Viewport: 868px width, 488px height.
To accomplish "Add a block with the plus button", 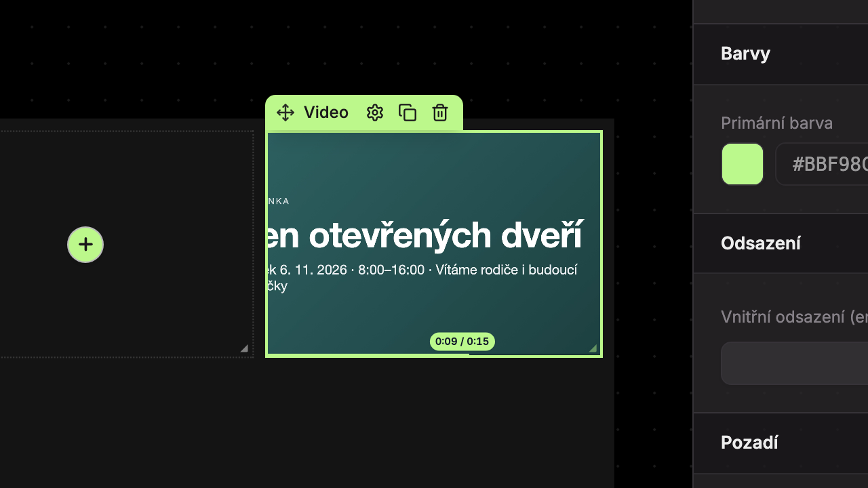I will point(85,245).
